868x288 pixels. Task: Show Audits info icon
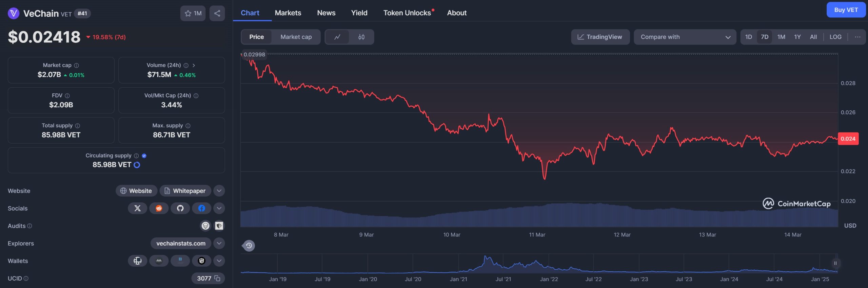click(29, 226)
